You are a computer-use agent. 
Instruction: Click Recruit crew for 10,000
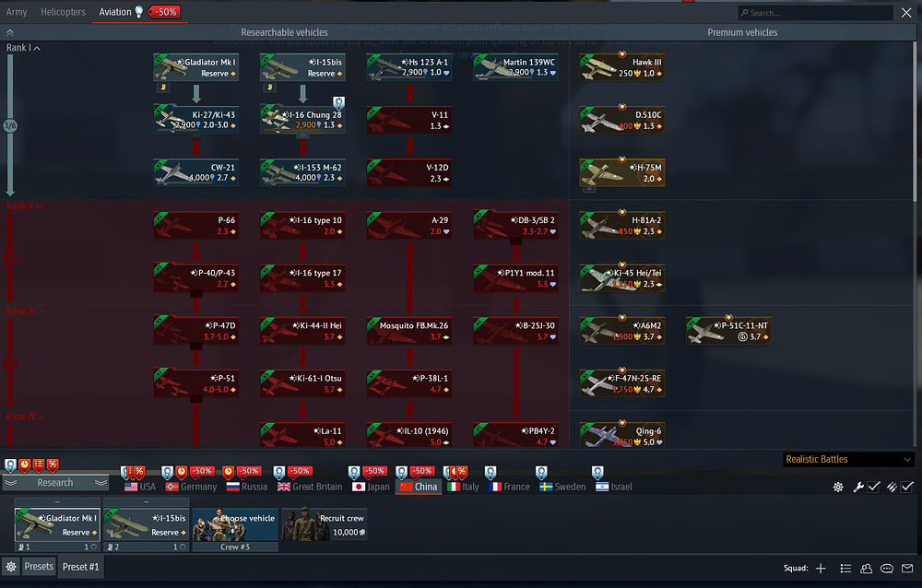(324, 524)
